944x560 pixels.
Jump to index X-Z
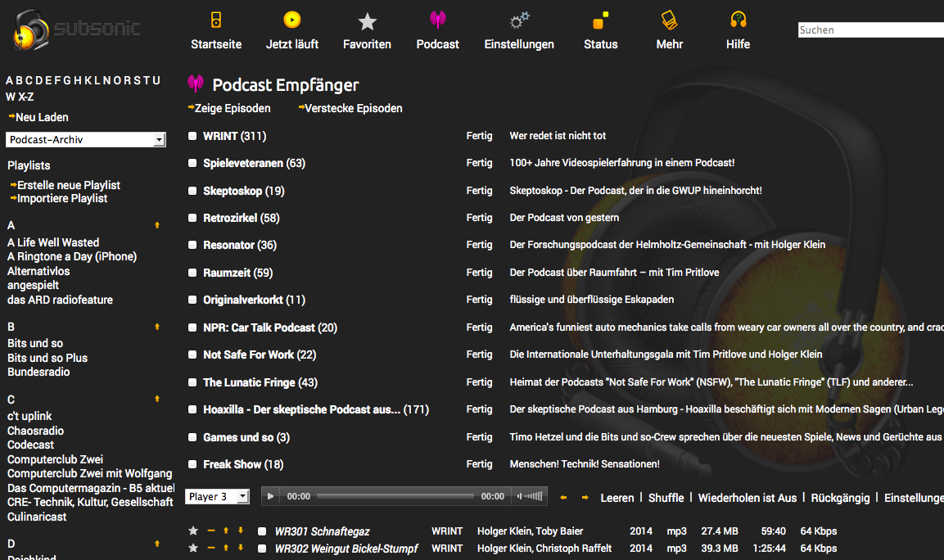point(26,97)
